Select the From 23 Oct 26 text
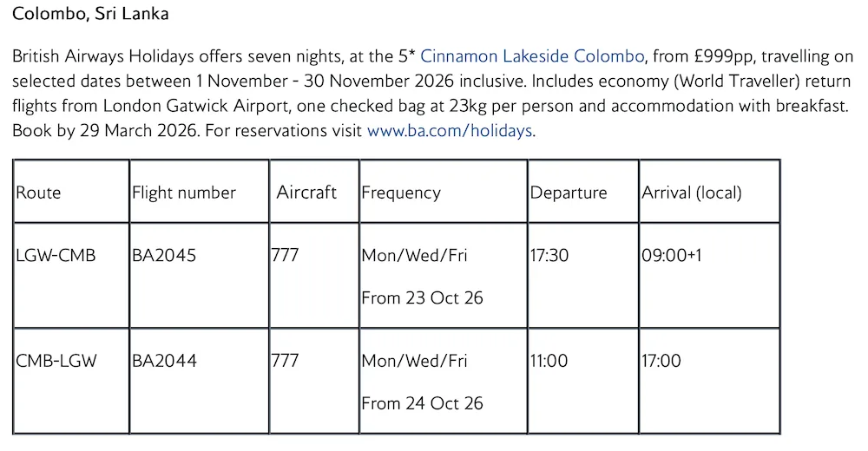868x451 pixels. point(423,298)
